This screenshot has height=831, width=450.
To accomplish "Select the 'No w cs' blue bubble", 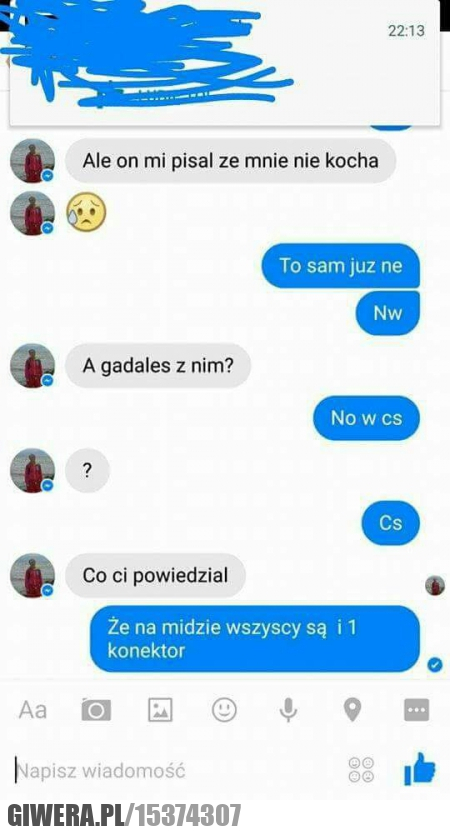I will pos(366,418).
